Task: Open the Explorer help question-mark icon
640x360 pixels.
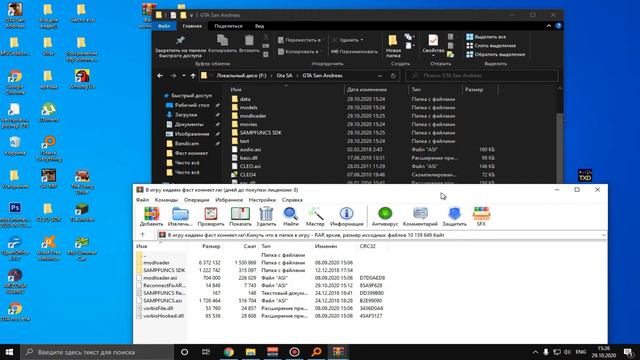Action: click(x=558, y=26)
